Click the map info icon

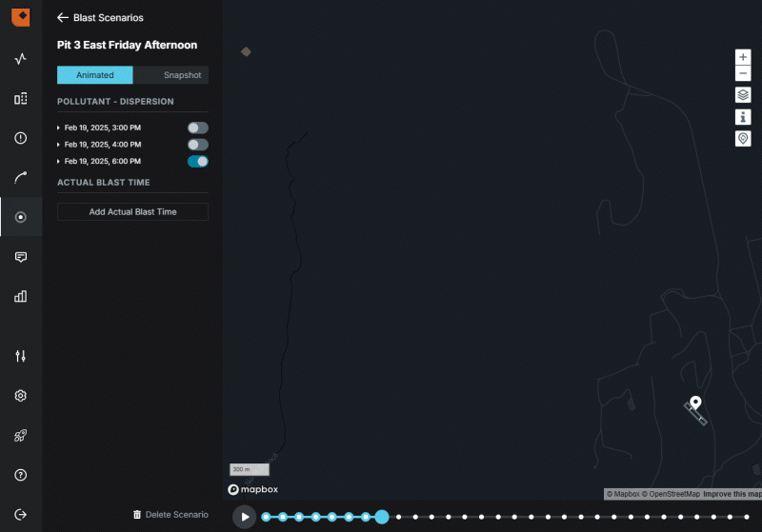[x=743, y=117]
